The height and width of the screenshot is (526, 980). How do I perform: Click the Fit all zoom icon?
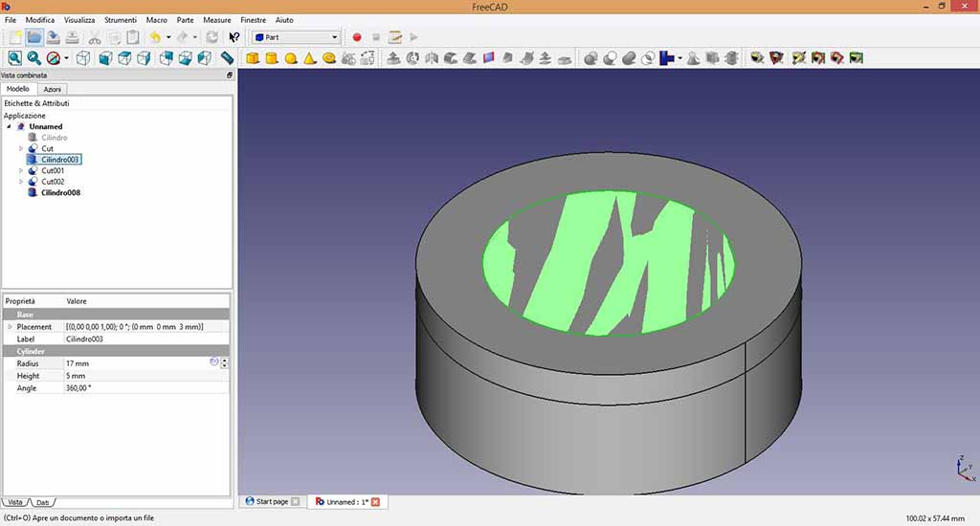tap(15, 58)
